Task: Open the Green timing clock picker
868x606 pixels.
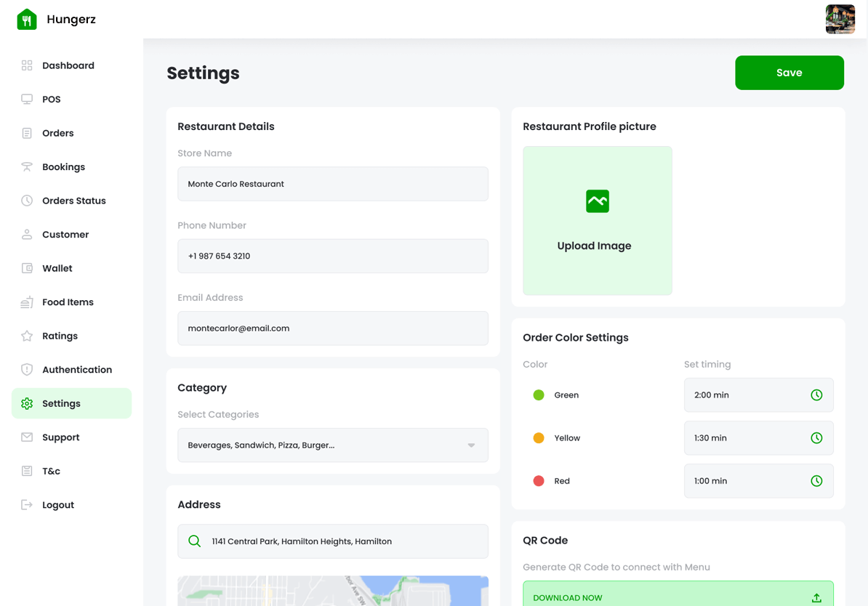Action: pos(816,395)
